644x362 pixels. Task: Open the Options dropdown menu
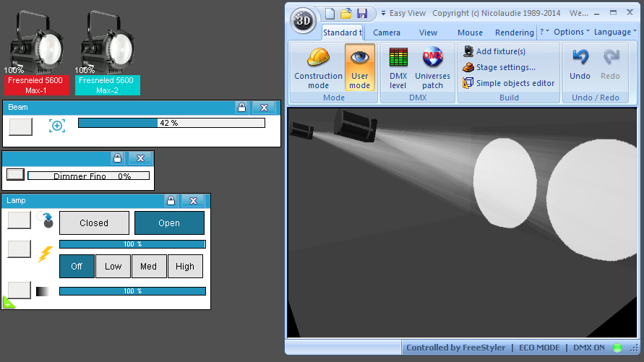pyautogui.click(x=571, y=32)
